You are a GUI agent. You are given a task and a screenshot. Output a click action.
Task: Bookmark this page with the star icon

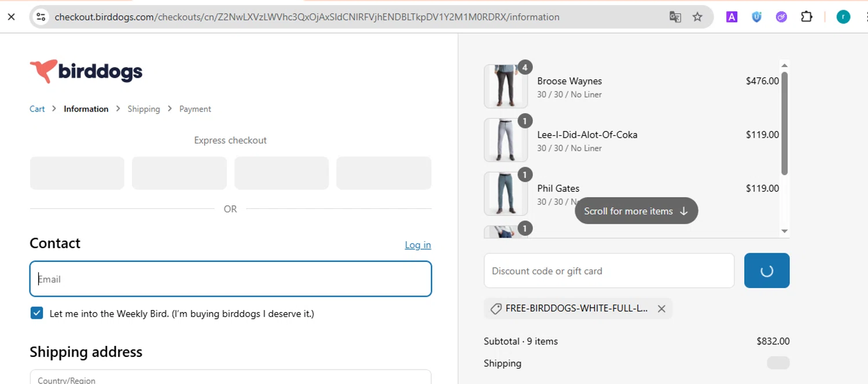tap(697, 17)
